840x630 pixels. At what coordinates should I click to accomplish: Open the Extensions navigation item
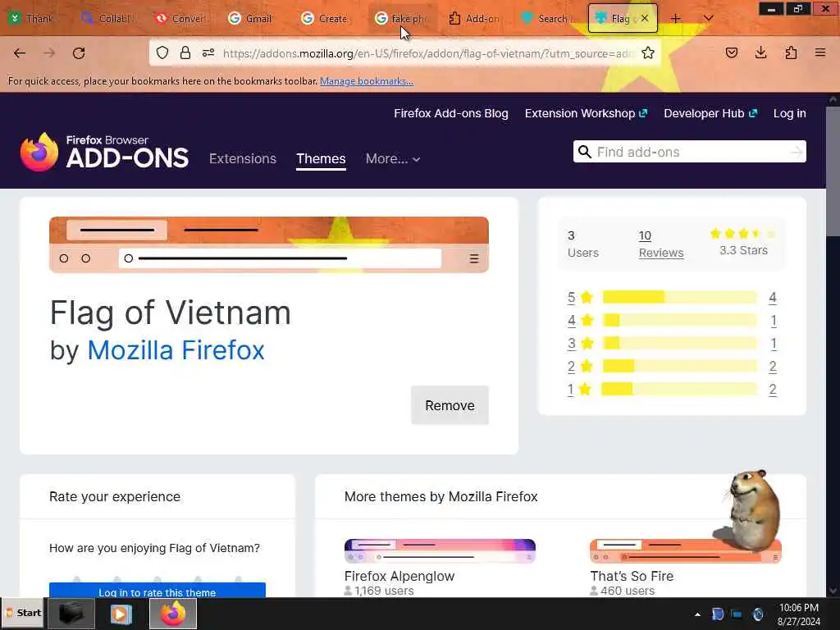(243, 158)
